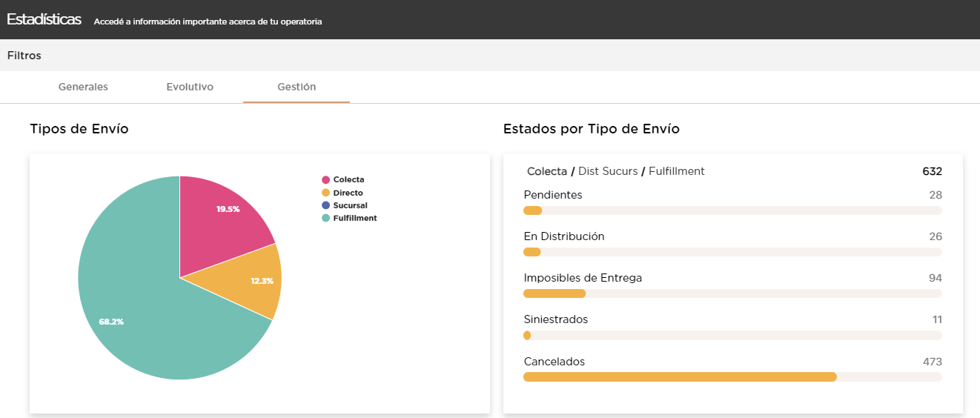Choose the Fulfillment filter link in Estados card
Screen dimensions: 980x418
tap(677, 171)
